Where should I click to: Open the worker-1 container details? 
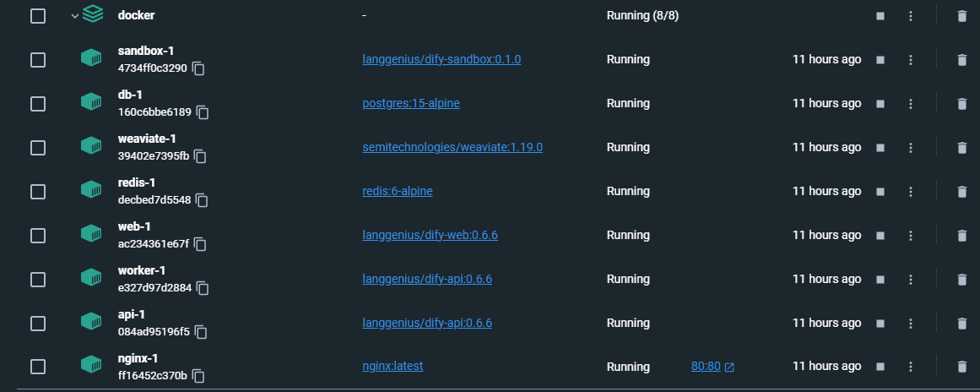click(142, 270)
